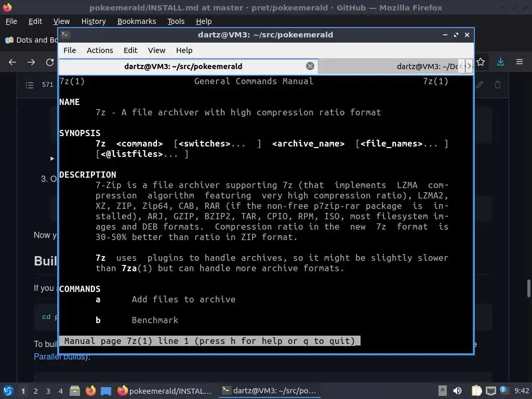Image resolution: width=532 pixels, height=399 pixels.
Task: Switch to workspace 1
Action: click(x=23, y=391)
